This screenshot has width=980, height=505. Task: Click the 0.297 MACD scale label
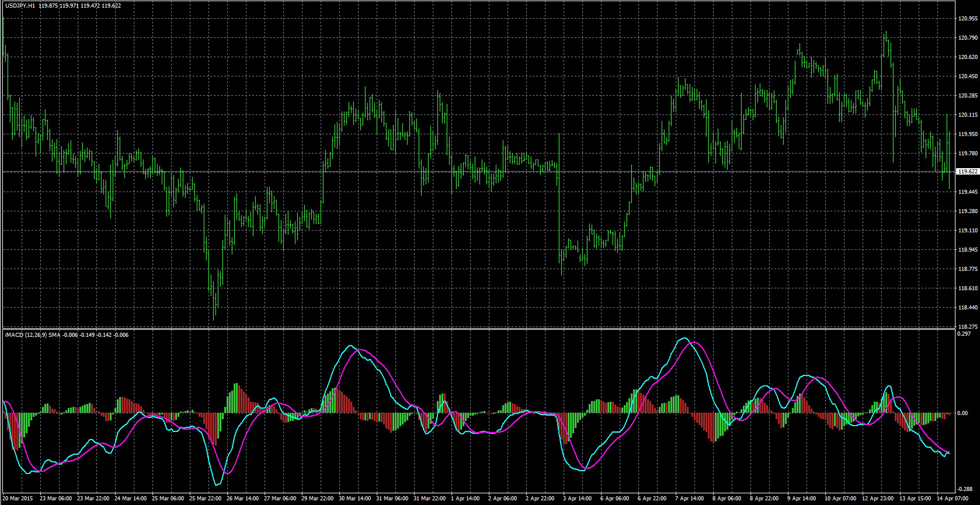964,335
